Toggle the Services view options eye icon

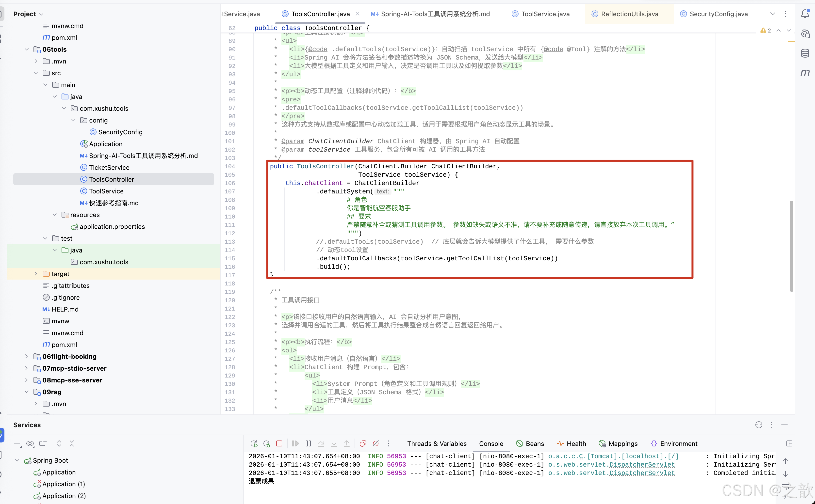30,444
